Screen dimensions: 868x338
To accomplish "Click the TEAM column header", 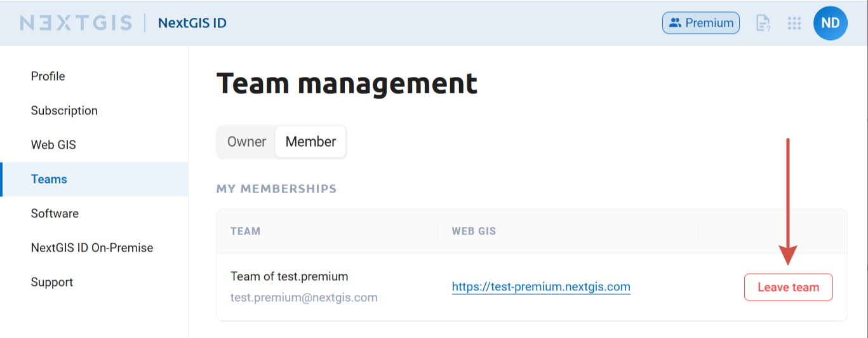I will click(245, 231).
